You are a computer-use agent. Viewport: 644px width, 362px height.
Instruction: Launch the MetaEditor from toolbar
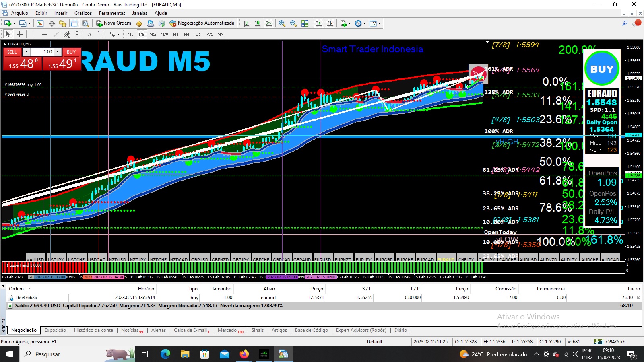139,23
